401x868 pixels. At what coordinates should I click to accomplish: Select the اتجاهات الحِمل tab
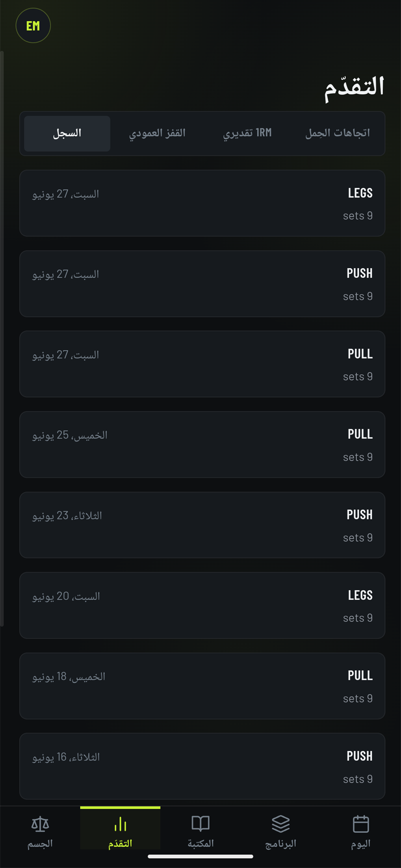[337, 133]
